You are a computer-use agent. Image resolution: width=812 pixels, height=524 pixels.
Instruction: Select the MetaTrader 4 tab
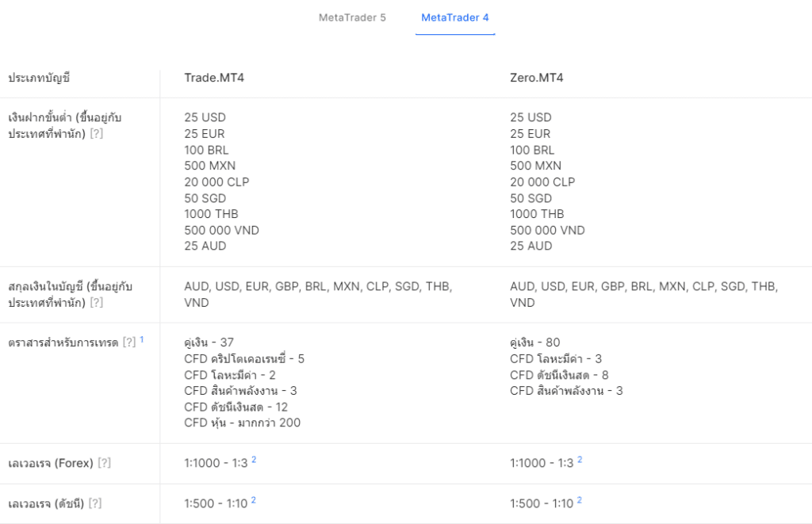[454, 17]
